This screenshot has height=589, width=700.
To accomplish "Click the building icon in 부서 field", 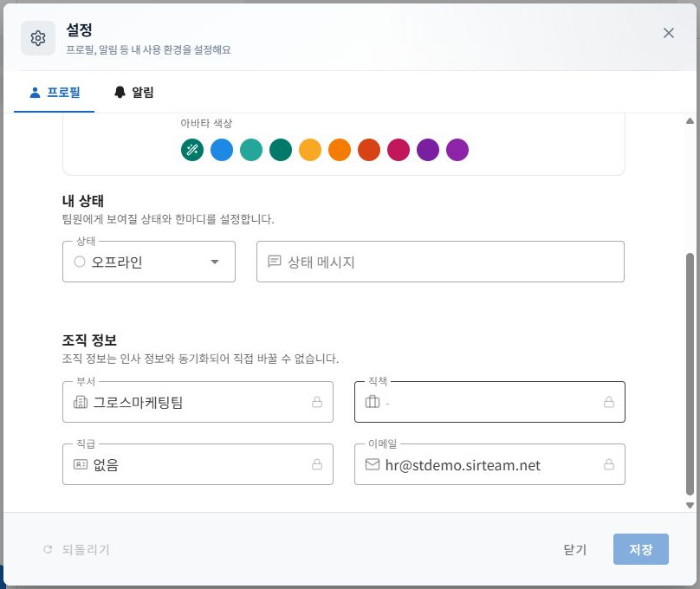I will pyautogui.click(x=81, y=402).
